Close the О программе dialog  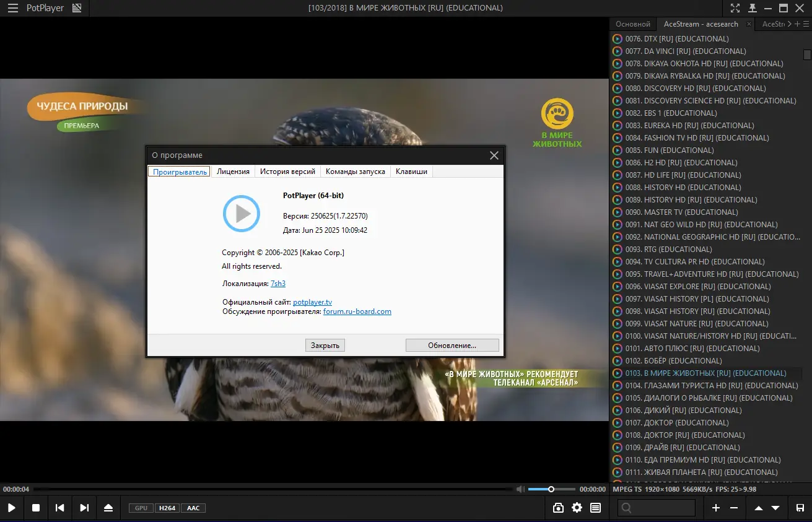tap(494, 155)
